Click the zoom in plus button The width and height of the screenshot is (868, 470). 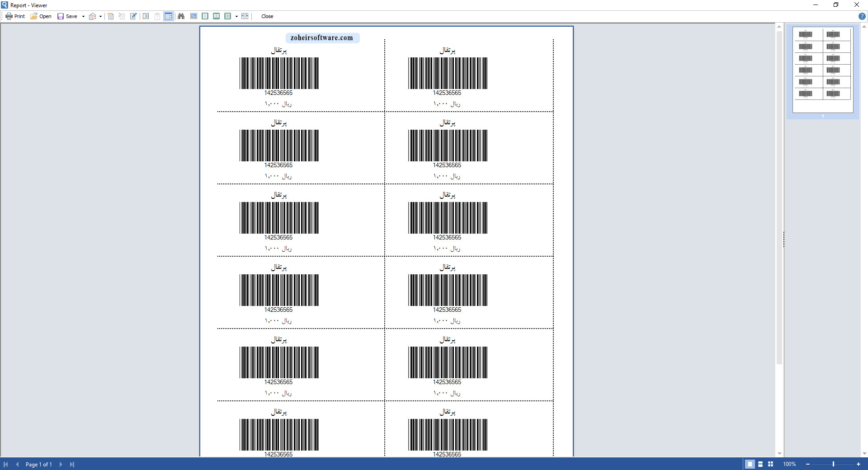pyautogui.click(x=858, y=464)
